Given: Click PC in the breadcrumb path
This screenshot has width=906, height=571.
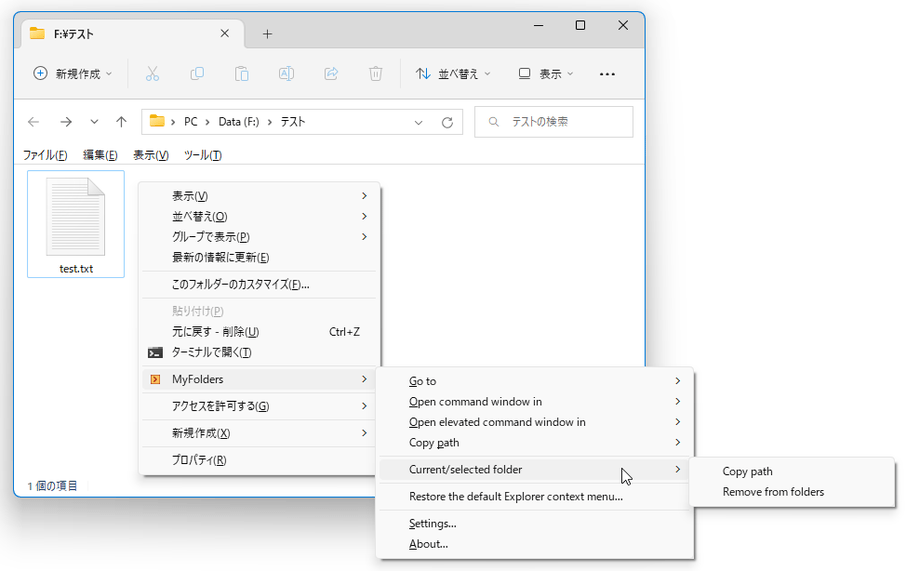Looking at the screenshot, I should (191, 122).
